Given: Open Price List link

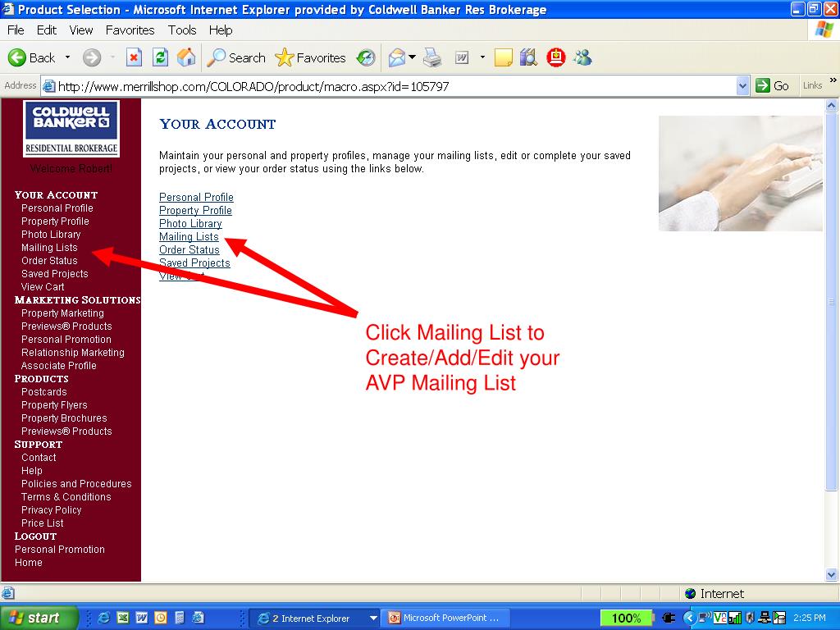Looking at the screenshot, I should pyautogui.click(x=43, y=523).
